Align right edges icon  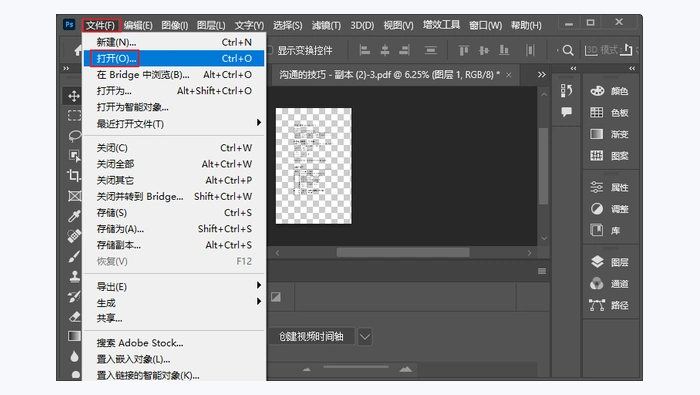click(x=404, y=50)
